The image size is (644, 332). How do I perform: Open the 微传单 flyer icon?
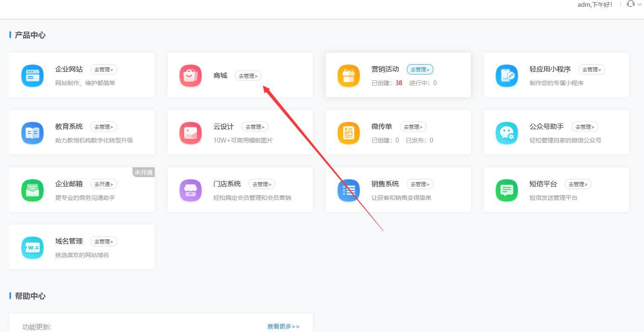tap(349, 133)
